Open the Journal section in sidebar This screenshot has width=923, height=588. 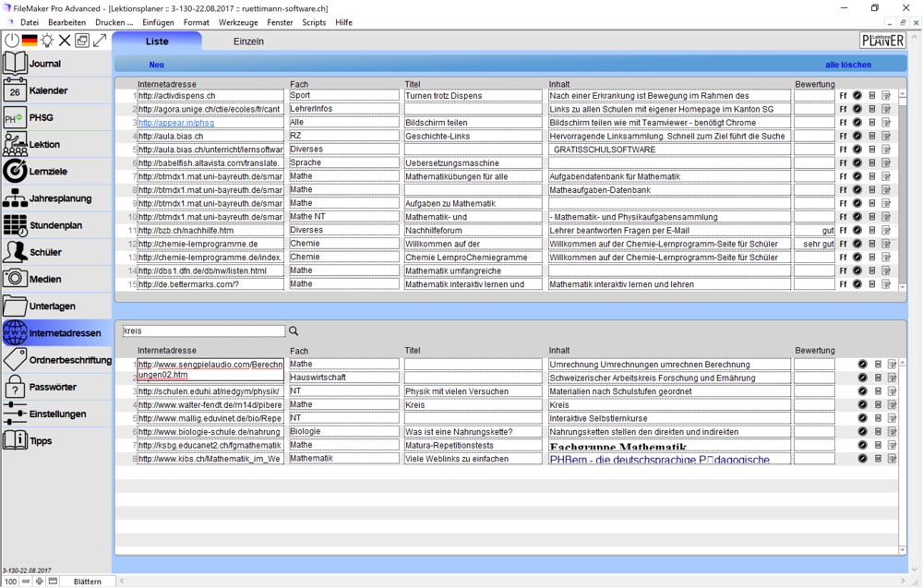pos(56,64)
